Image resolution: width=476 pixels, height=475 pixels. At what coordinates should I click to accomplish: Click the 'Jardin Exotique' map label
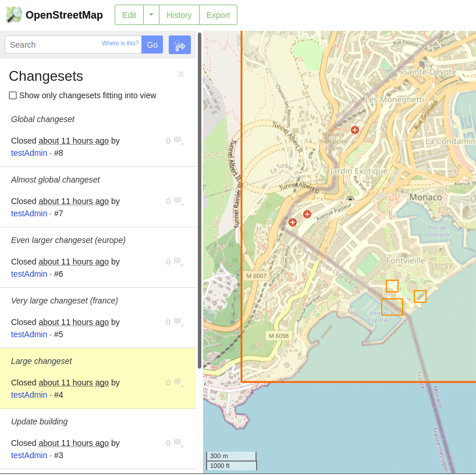(x=359, y=171)
